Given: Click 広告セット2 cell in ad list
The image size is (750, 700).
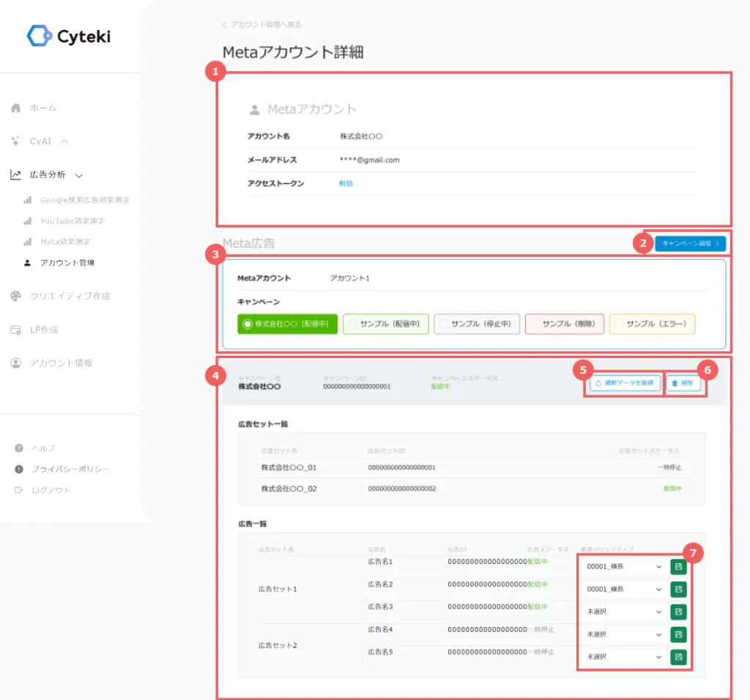Looking at the screenshot, I should (x=278, y=646).
